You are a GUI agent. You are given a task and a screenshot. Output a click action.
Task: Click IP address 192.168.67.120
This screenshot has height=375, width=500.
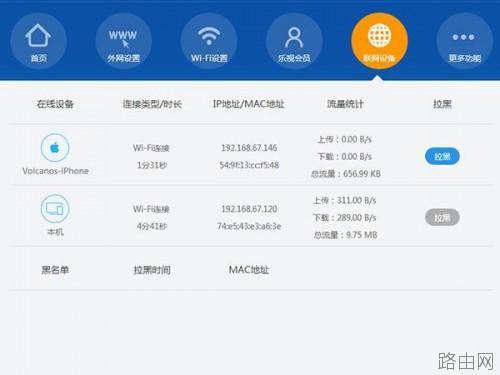pos(249,209)
